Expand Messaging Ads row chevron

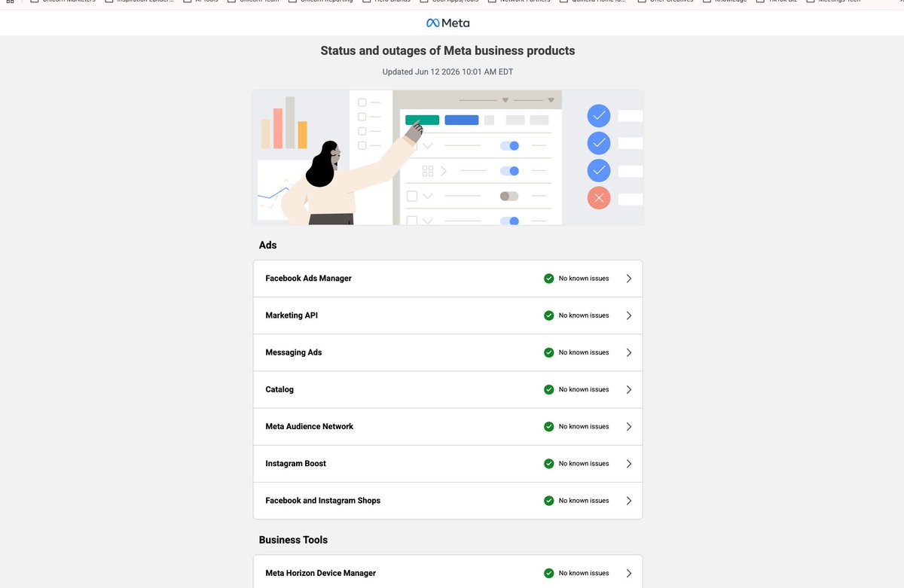(629, 352)
